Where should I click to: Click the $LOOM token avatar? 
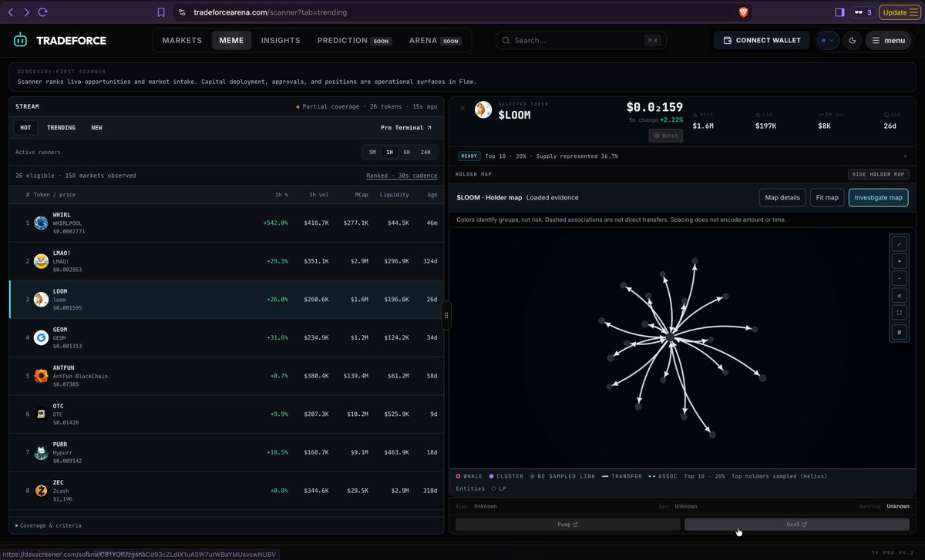[x=483, y=110]
